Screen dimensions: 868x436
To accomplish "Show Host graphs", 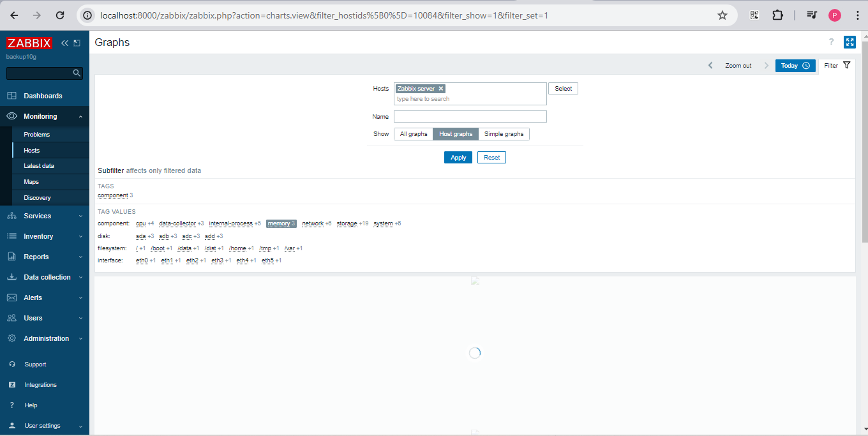I will click(456, 134).
